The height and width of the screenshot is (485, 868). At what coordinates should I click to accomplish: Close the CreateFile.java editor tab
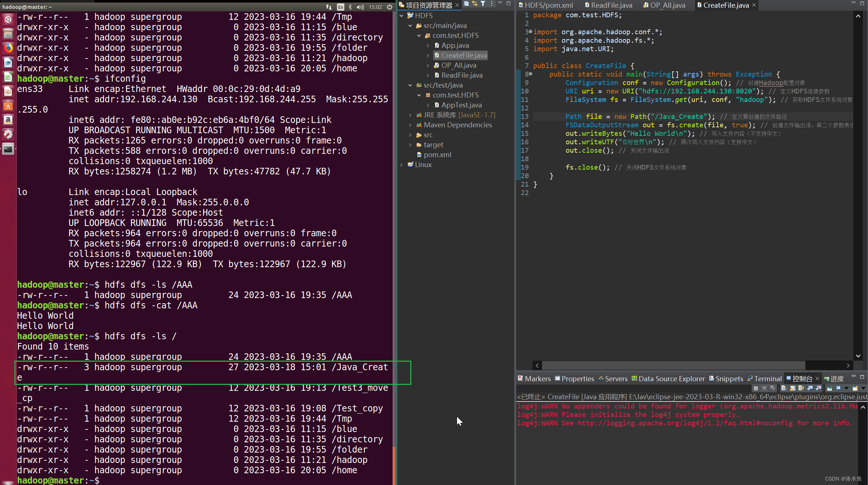click(754, 5)
